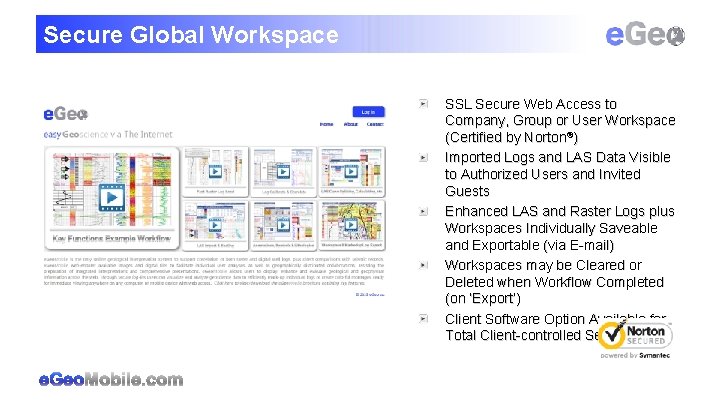Play the basemap video with yellow map
720x405 pixels.
coord(351,225)
